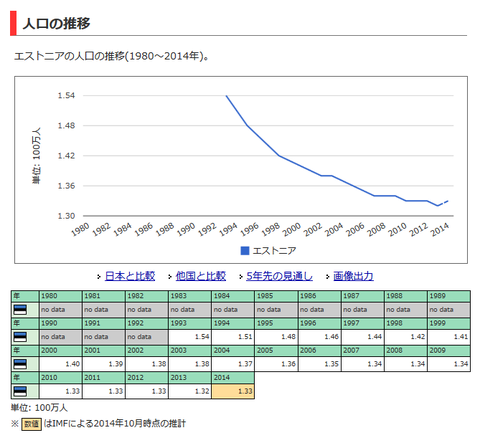Click the 2014 year header cell in table

click(x=233, y=377)
